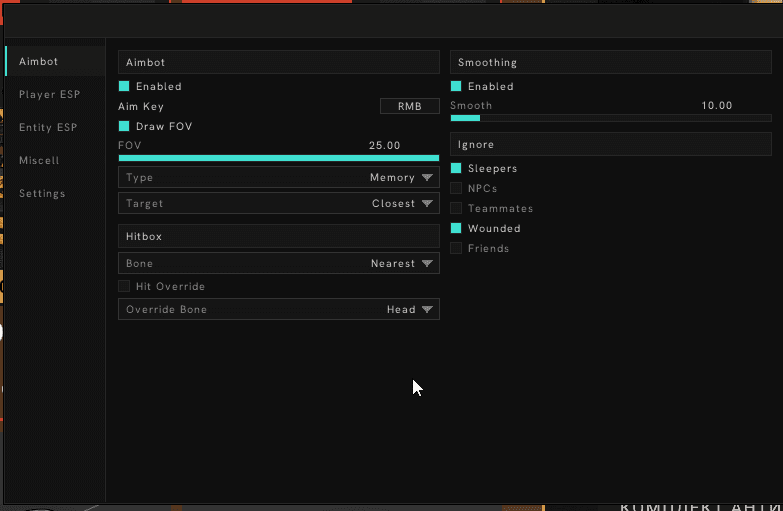The width and height of the screenshot is (783, 511).
Task: Check the NPCs ignore option
Action: [456, 188]
